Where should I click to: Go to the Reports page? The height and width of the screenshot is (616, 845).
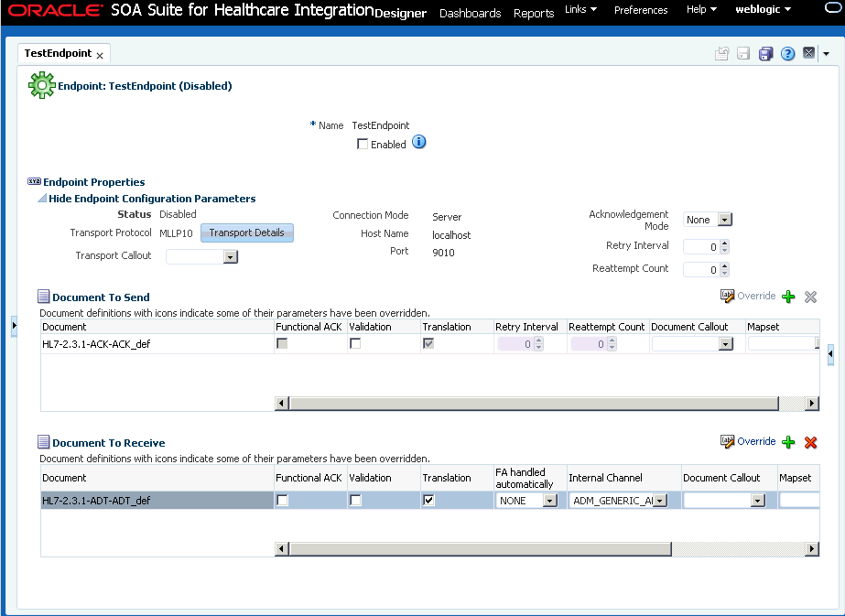[534, 13]
